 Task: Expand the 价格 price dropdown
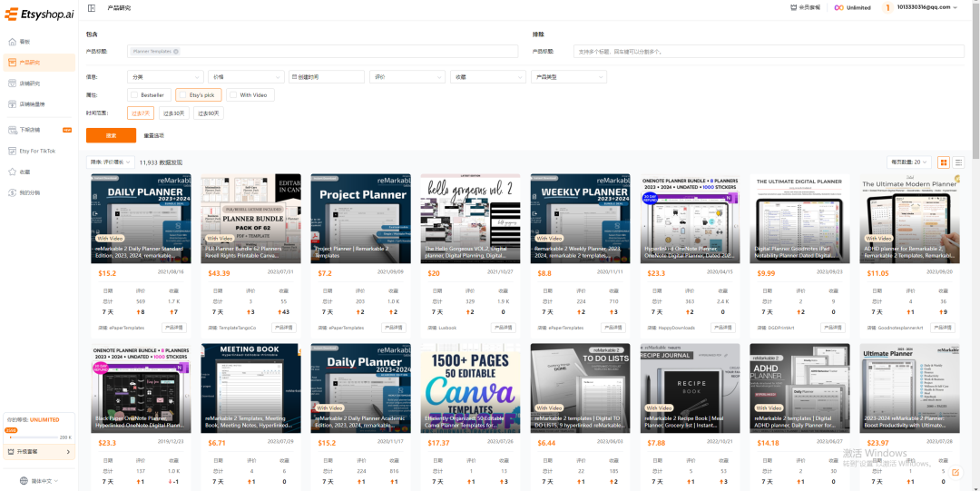[x=246, y=77]
